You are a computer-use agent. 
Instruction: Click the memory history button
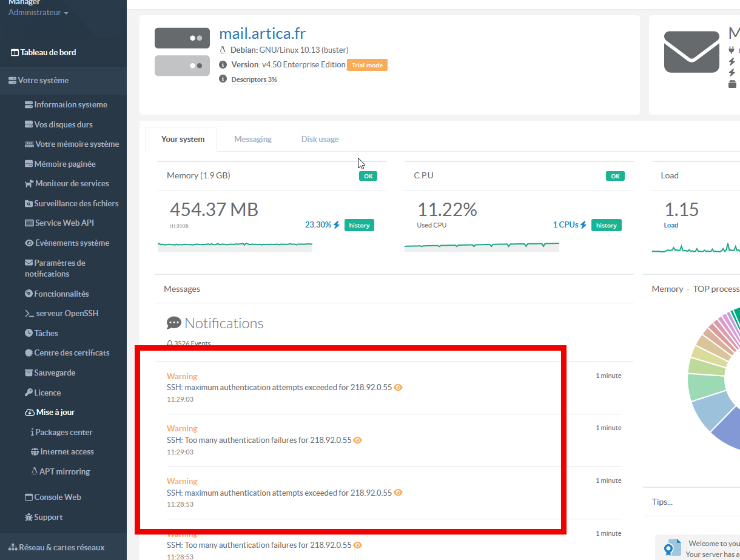coord(359,225)
